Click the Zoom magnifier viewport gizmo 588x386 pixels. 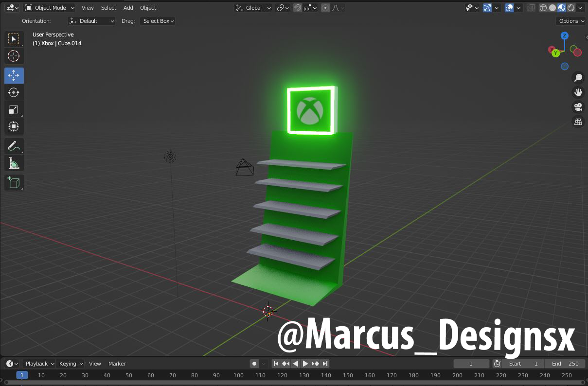click(578, 78)
